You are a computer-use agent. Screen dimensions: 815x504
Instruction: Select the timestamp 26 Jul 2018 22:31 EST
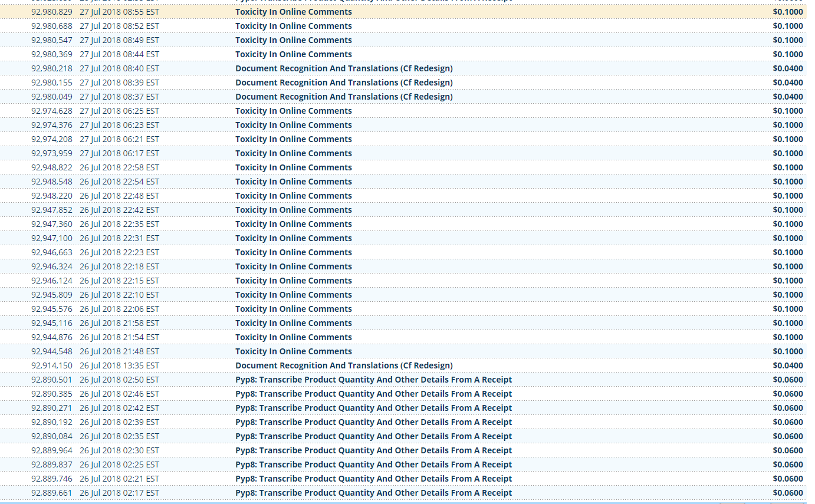pyautogui.click(x=119, y=238)
